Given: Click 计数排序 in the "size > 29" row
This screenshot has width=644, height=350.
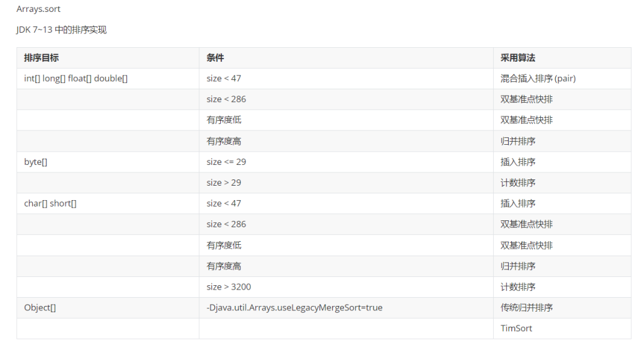Looking at the screenshot, I should [518, 183].
